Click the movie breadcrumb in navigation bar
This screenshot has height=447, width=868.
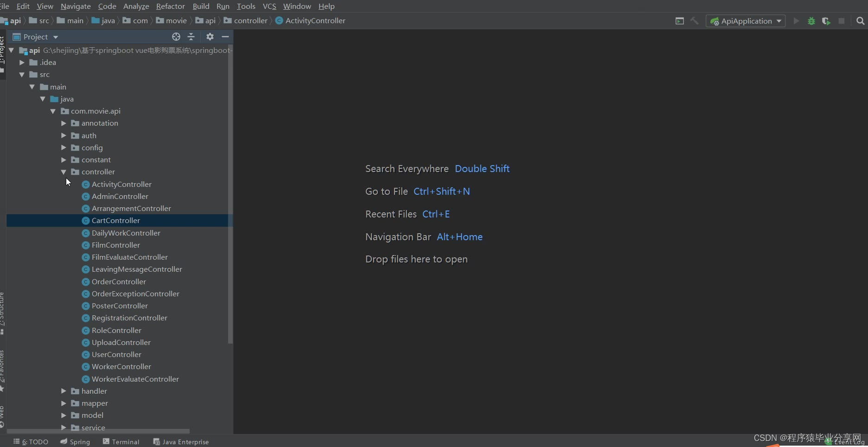(172, 21)
